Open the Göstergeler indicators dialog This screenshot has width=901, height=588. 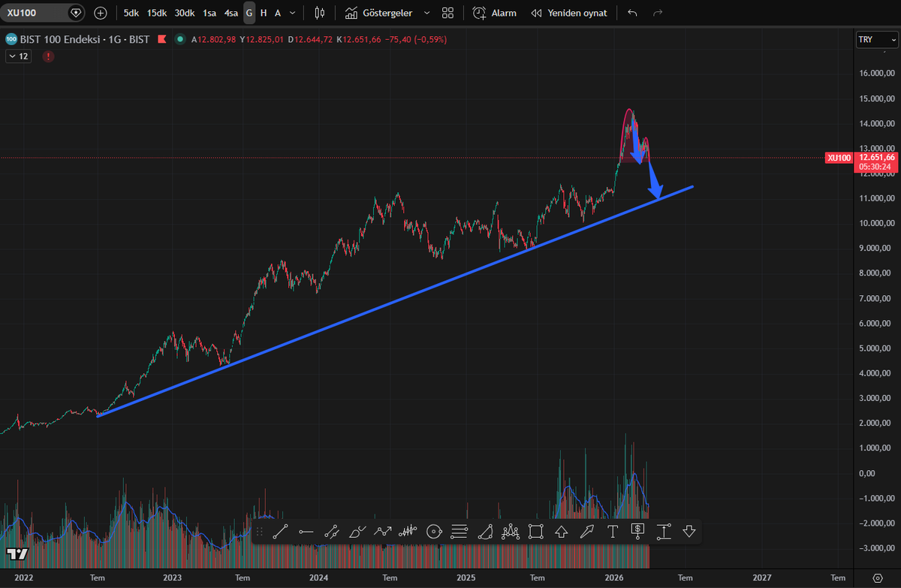pyautogui.click(x=378, y=13)
